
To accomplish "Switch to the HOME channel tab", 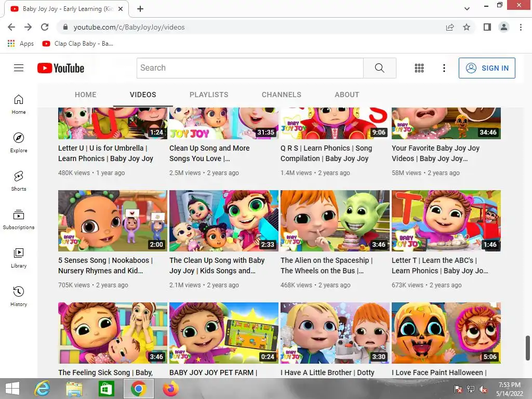I will click(x=86, y=95).
